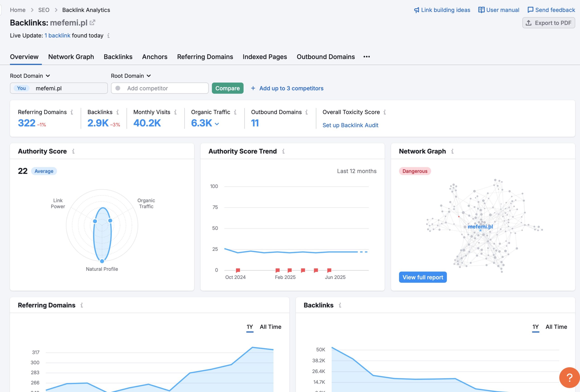Click Monthly Visits info icon
Image resolution: width=580 pixels, height=392 pixels.
[175, 112]
